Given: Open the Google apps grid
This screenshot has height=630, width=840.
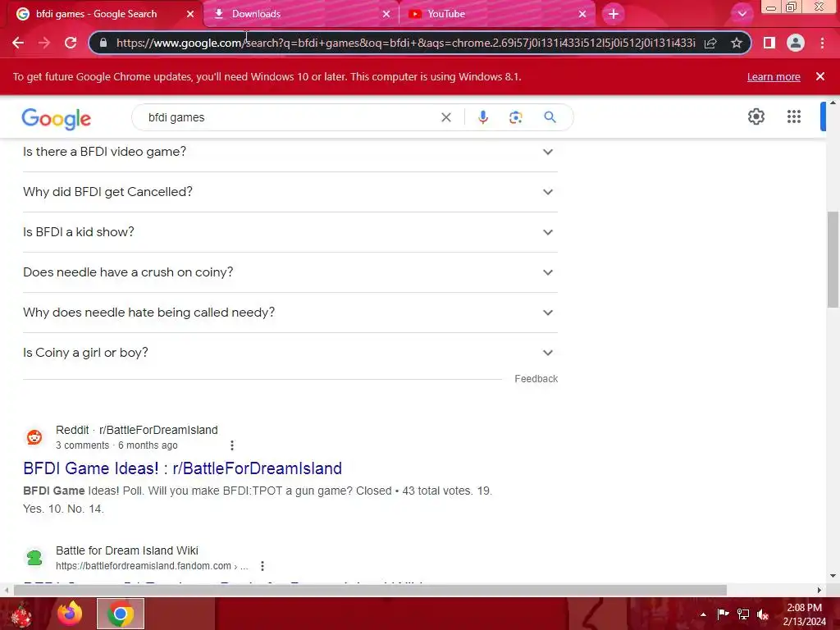Looking at the screenshot, I should (x=794, y=116).
